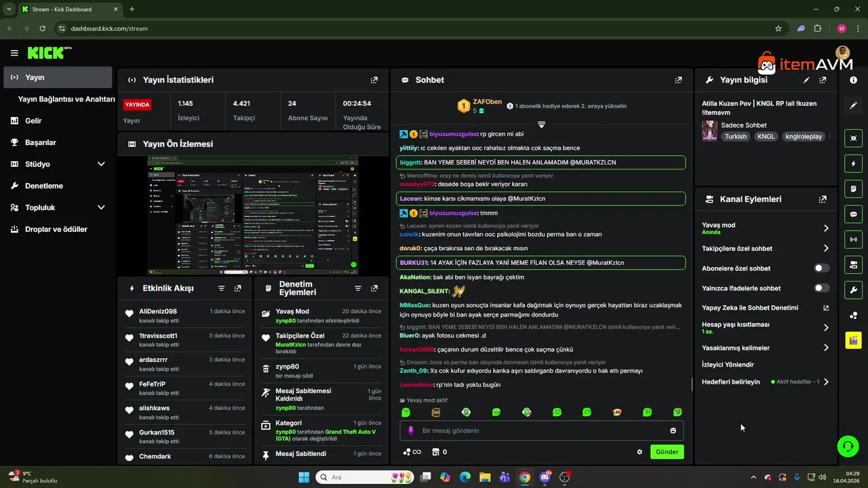Bookmark page with the address bar star
The height and width of the screenshot is (488, 868).
pos(778,28)
